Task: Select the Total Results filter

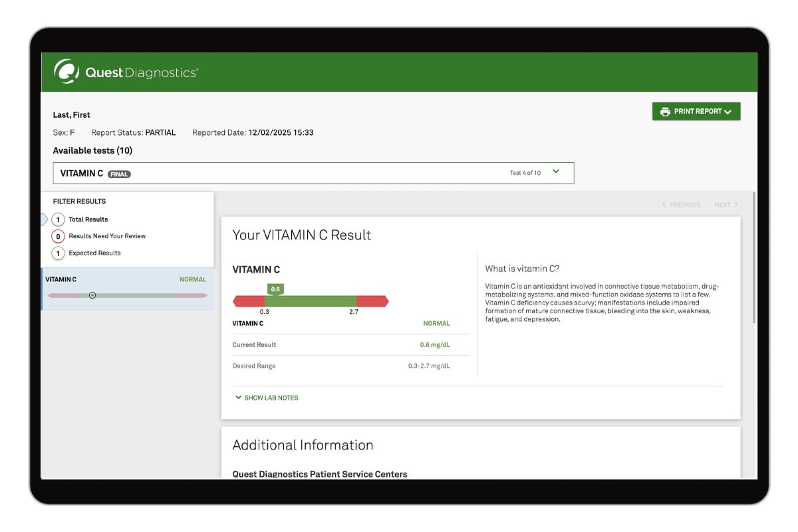Action: tap(88, 219)
